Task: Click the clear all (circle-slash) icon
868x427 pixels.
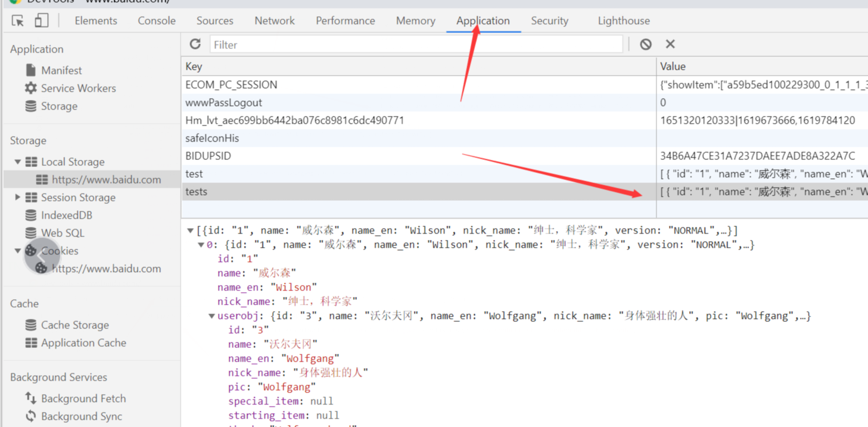Action: 646,44
